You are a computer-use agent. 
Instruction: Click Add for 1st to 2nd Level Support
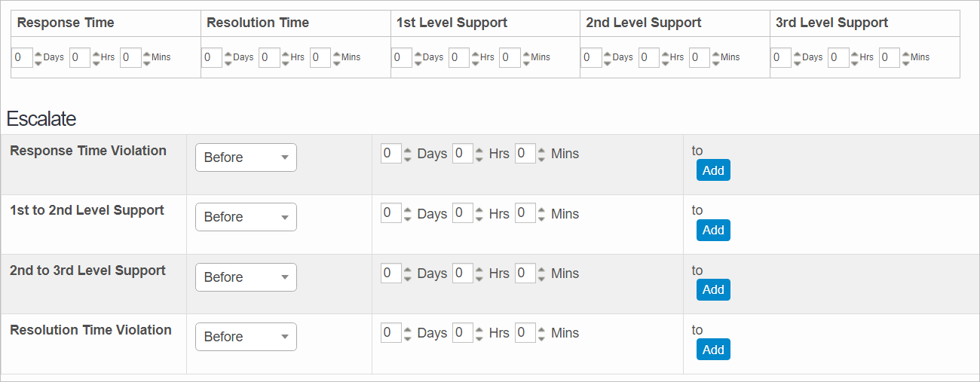click(x=713, y=230)
